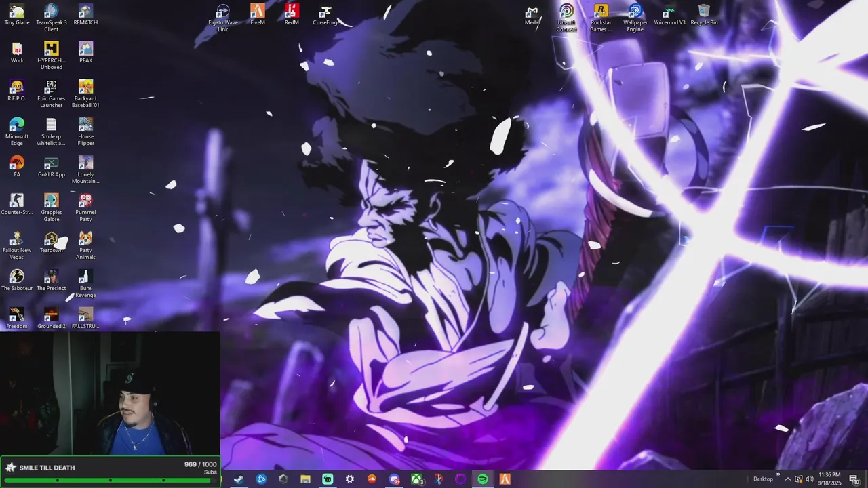Open the Tiny Glade desktop shortcut
Screen dimensions: 868x488
click(17, 15)
